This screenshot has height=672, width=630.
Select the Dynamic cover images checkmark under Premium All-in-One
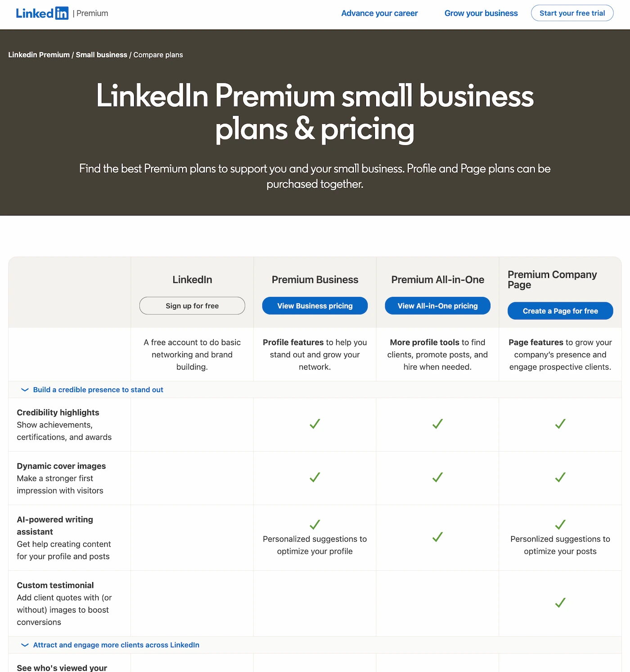pos(437,477)
